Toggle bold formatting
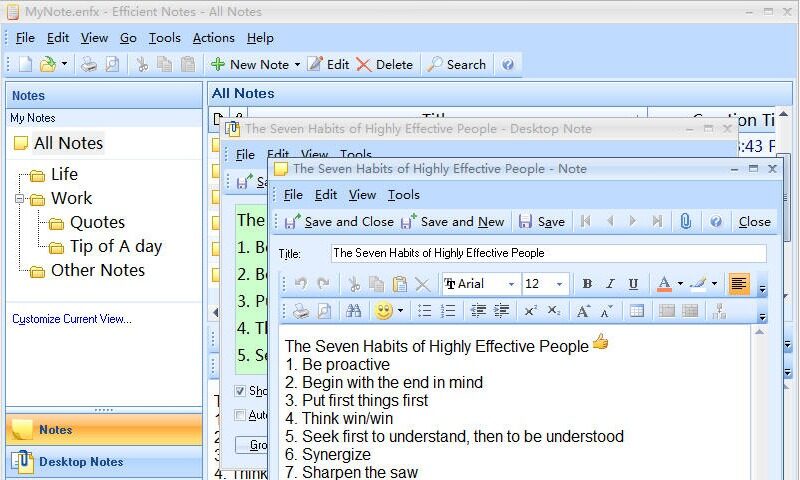This screenshot has width=800, height=480. (x=587, y=284)
